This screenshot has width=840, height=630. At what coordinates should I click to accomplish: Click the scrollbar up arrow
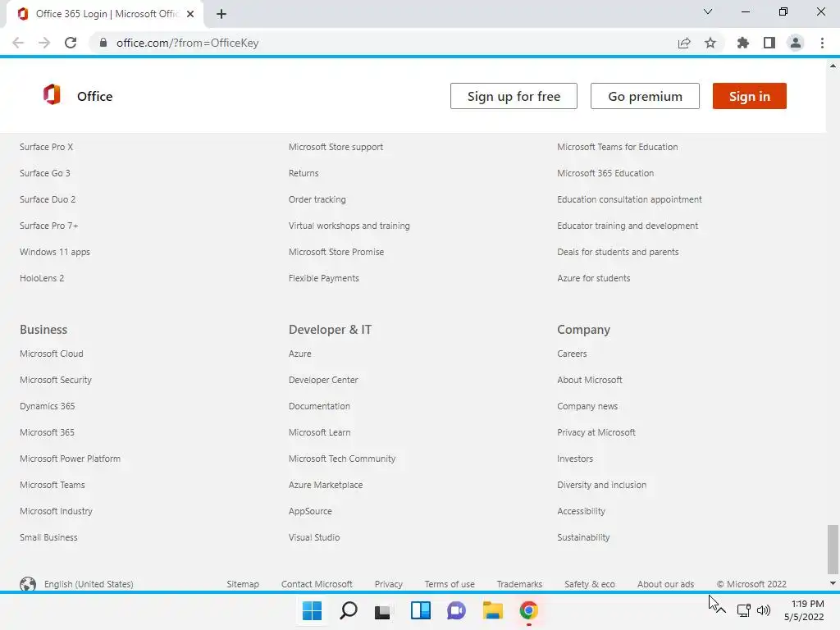(x=833, y=66)
